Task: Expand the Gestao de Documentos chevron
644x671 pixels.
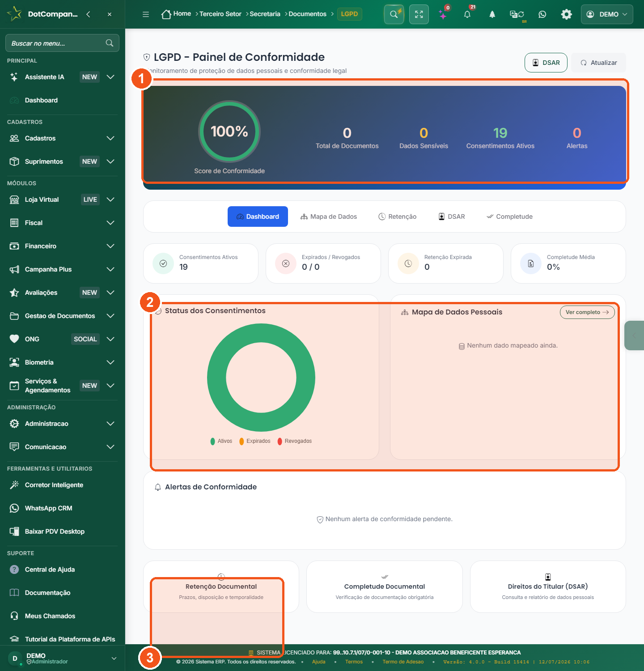Action: click(x=110, y=316)
